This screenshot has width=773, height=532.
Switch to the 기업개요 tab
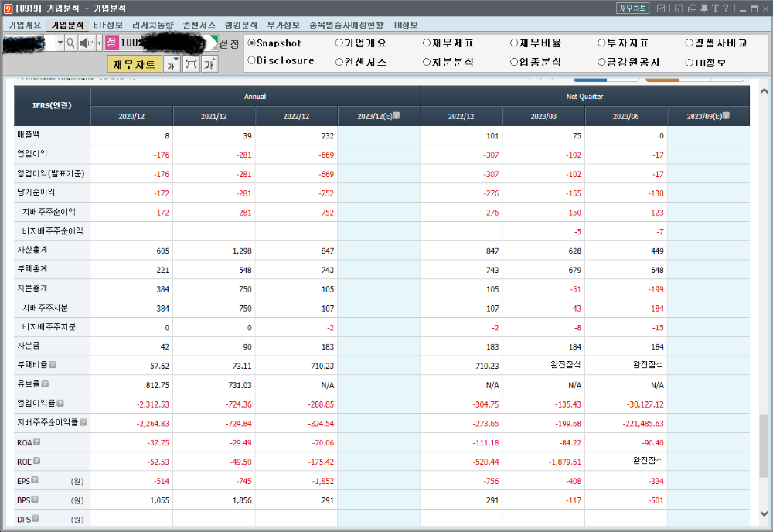coord(24,25)
